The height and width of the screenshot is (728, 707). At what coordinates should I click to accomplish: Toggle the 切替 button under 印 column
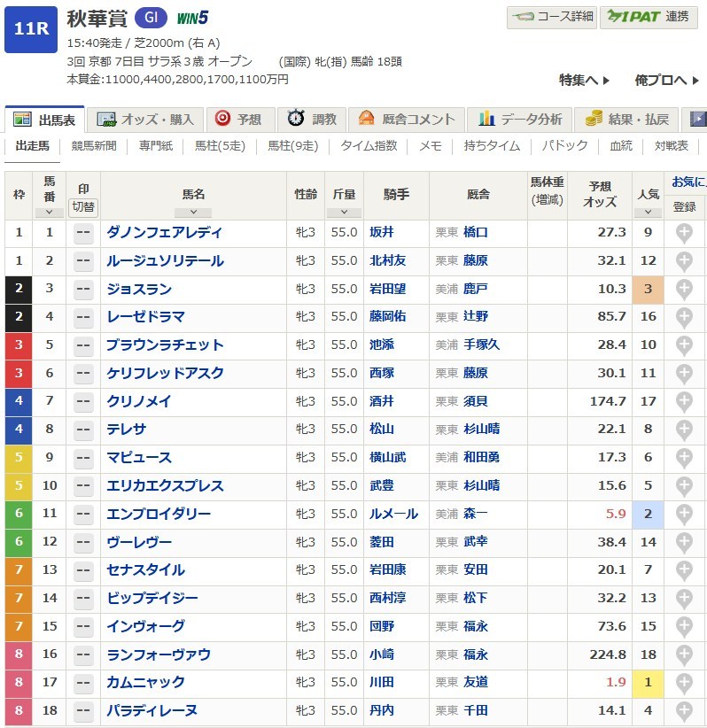83,207
